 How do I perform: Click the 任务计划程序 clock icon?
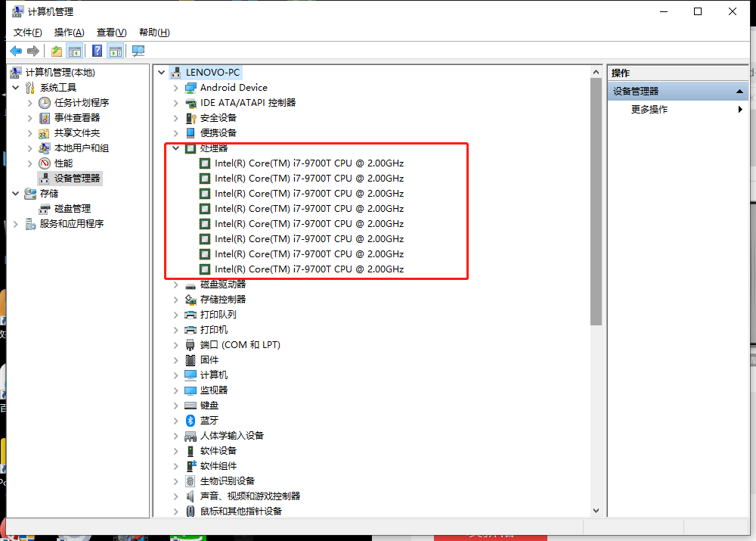point(45,103)
